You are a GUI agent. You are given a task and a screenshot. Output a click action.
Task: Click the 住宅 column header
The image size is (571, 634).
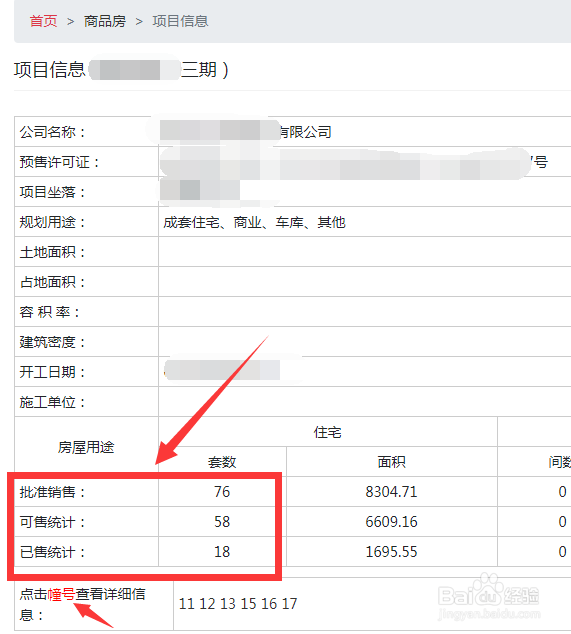328,432
